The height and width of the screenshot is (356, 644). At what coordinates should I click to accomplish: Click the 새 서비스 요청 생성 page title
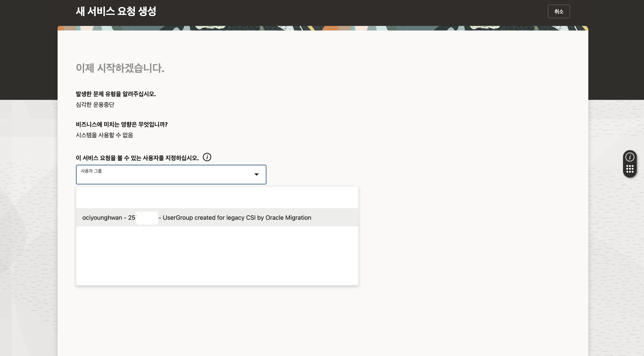pyautogui.click(x=116, y=11)
